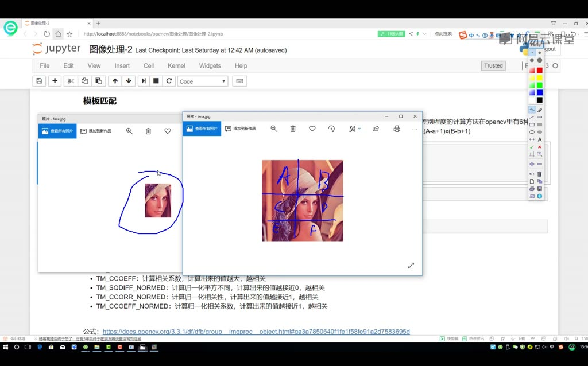The height and width of the screenshot is (366, 588).
Task: Open the command palette keyboard icon
Action: [x=239, y=81]
